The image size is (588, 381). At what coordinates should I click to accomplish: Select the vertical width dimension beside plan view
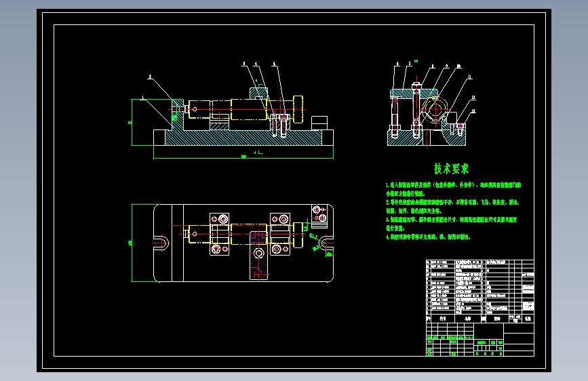tap(131, 243)
